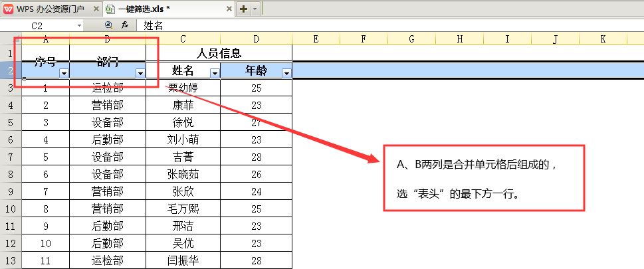Click the formula bar containing 姓名
Image resolution: width=644 pixels, height=269 pixels.
pos(390,26)
